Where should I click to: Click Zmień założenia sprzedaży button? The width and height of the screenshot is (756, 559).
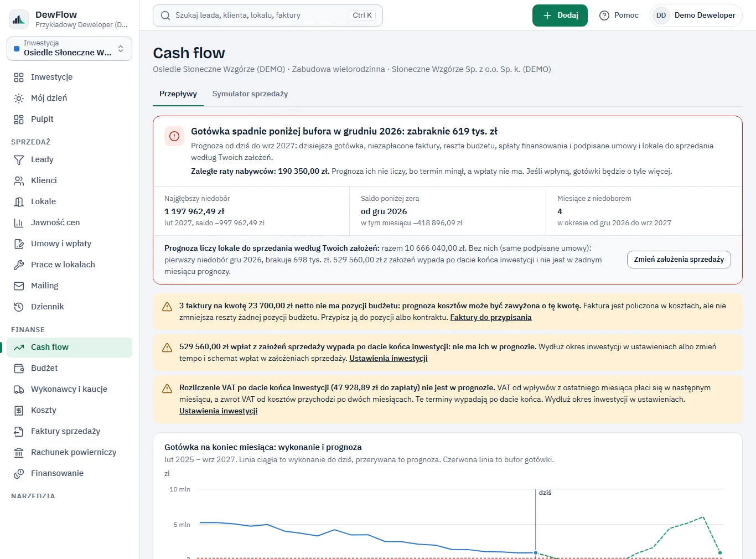point(679,260)
